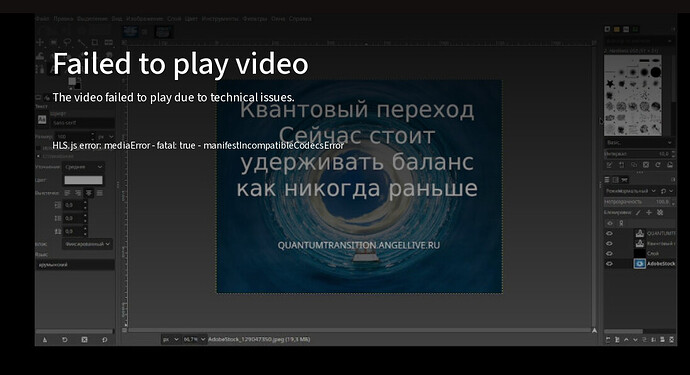
Task: Click the delete tool preset icon
Action: [84, 340]
